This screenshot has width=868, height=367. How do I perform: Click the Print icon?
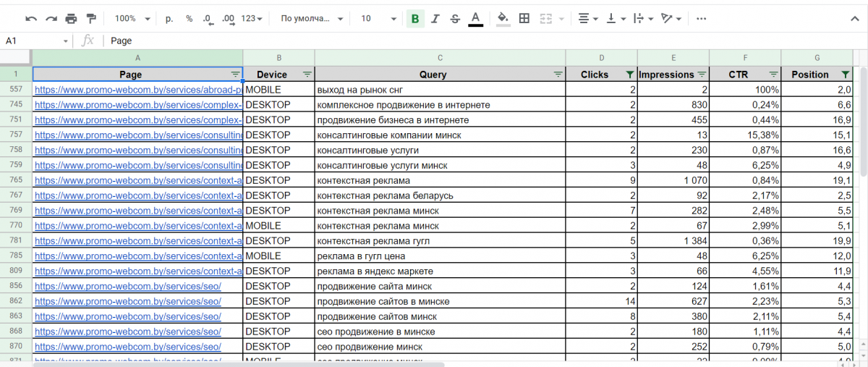pos(71,19)
